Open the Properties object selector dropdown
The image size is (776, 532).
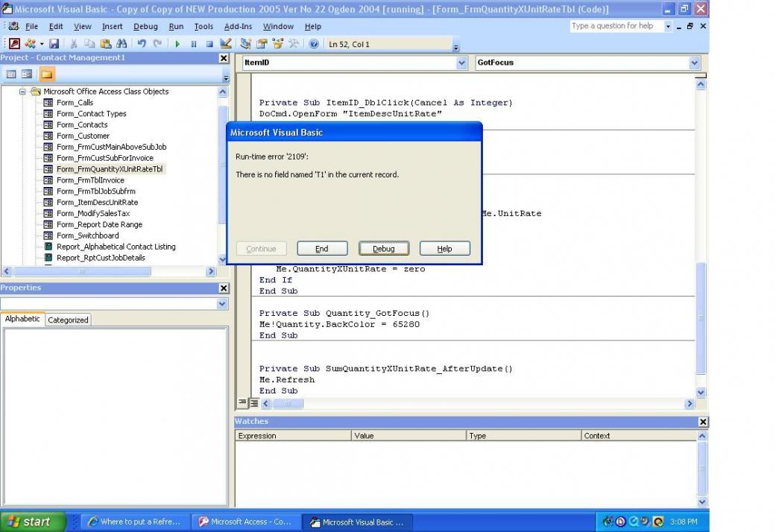(x=222, y=304)
